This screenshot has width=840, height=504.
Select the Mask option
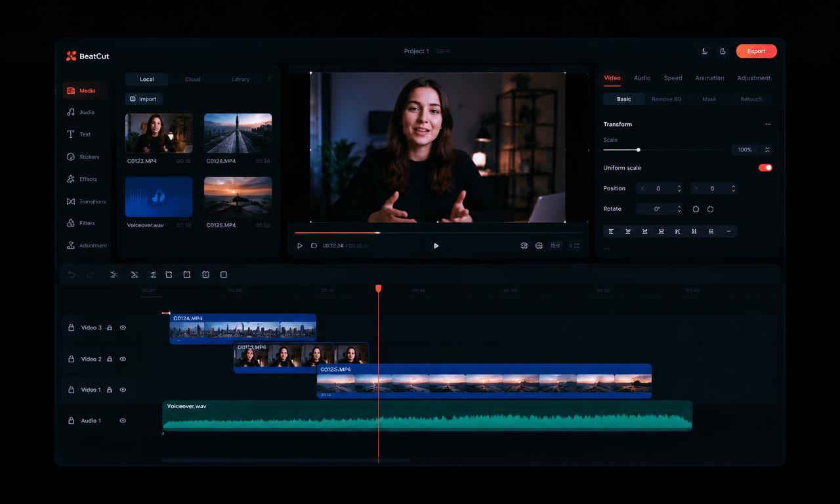(x=709, y=99)
